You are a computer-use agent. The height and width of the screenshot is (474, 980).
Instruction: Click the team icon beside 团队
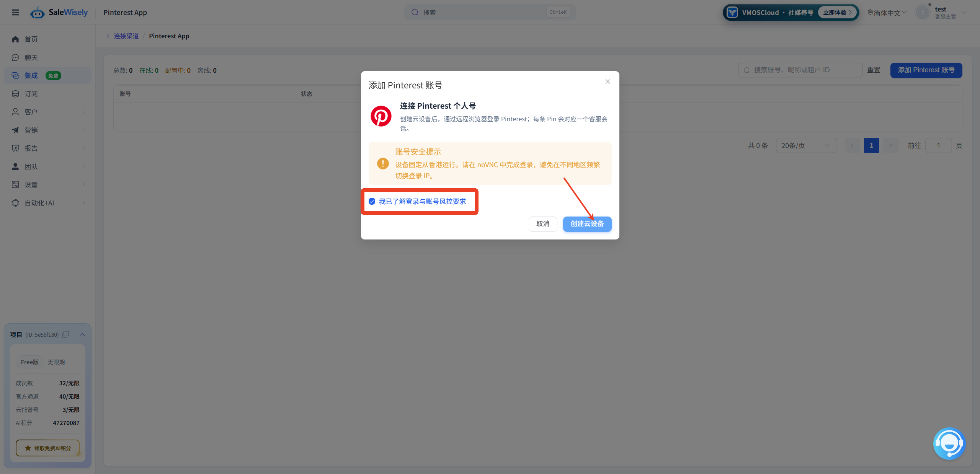coord(15,167)
